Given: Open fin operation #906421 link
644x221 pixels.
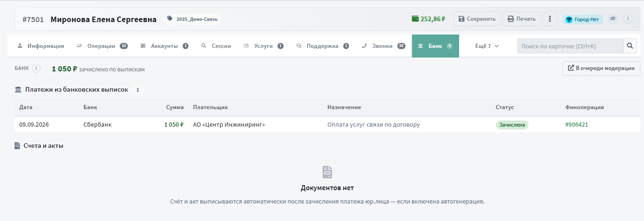Looking at the screenshot, I should pyautogui.click(x=577, y=124).
